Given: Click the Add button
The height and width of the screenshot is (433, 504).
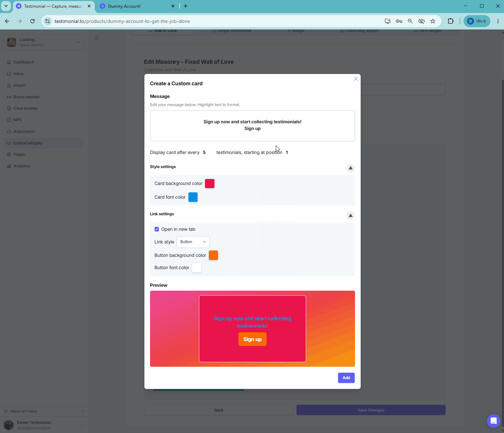Looking at the screenshot, I should click(346, 378).
